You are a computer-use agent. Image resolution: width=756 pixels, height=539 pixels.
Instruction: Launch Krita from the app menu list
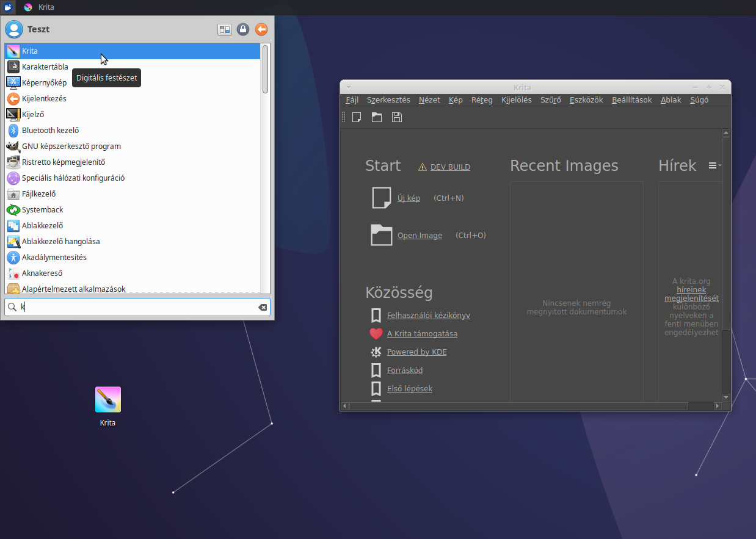click(x=133, y=51)
